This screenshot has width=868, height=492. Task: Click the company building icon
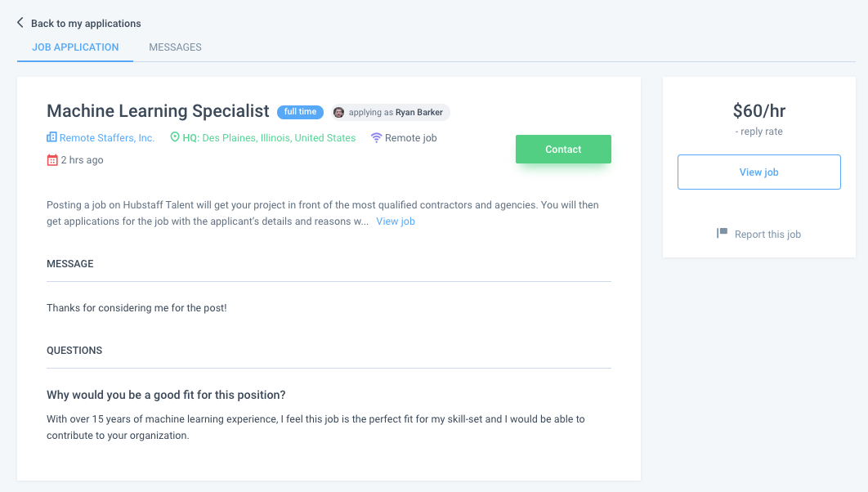pos(51,137)
